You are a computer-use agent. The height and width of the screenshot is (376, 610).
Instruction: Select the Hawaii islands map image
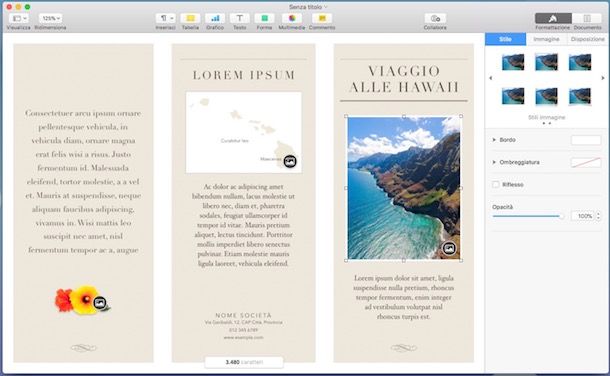click(244, 133)
